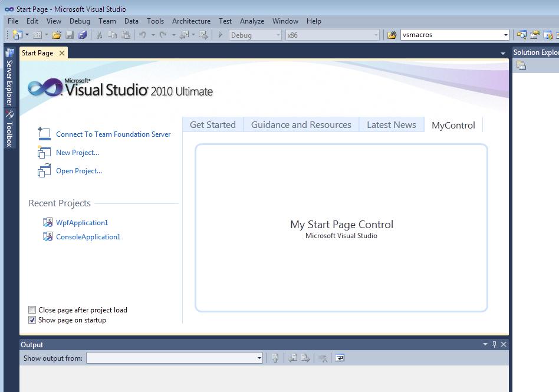Click the Solution Explorer properties icon

521,65
